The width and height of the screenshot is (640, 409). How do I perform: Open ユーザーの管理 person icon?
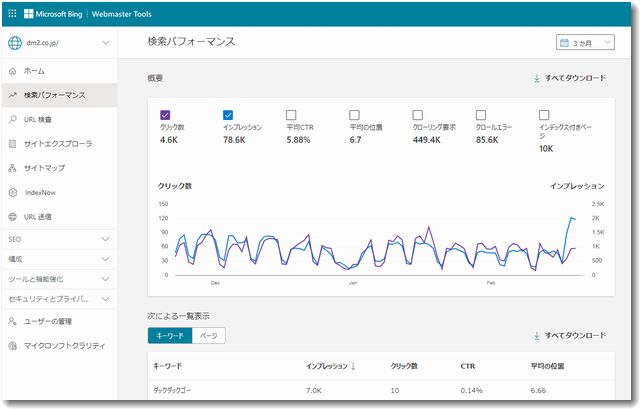click(x=12, y=321)
